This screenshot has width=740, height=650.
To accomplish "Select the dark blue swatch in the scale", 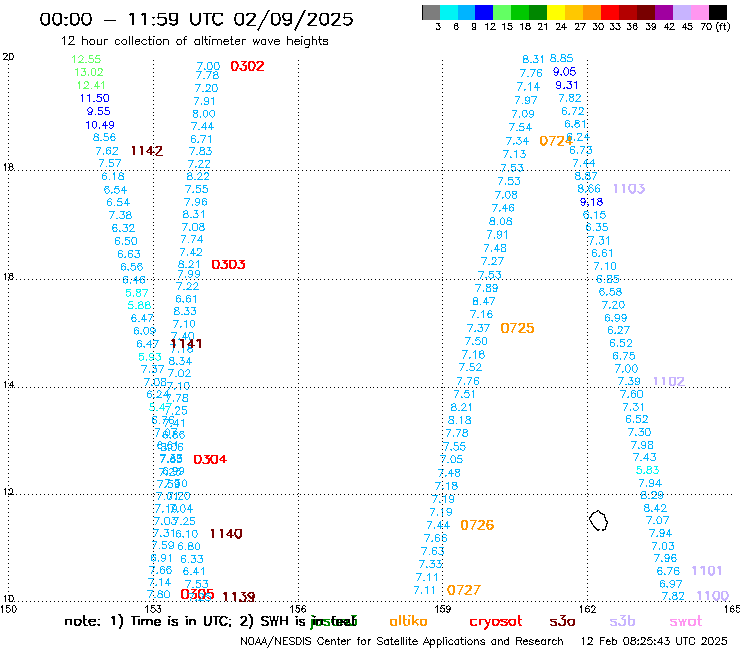I will point(484,12).
